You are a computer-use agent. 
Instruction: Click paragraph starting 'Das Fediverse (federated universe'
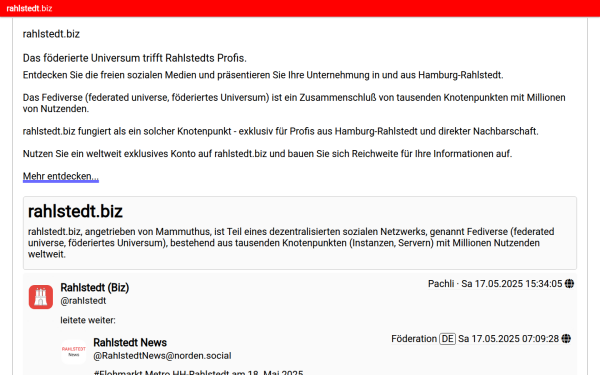point(294,103)
